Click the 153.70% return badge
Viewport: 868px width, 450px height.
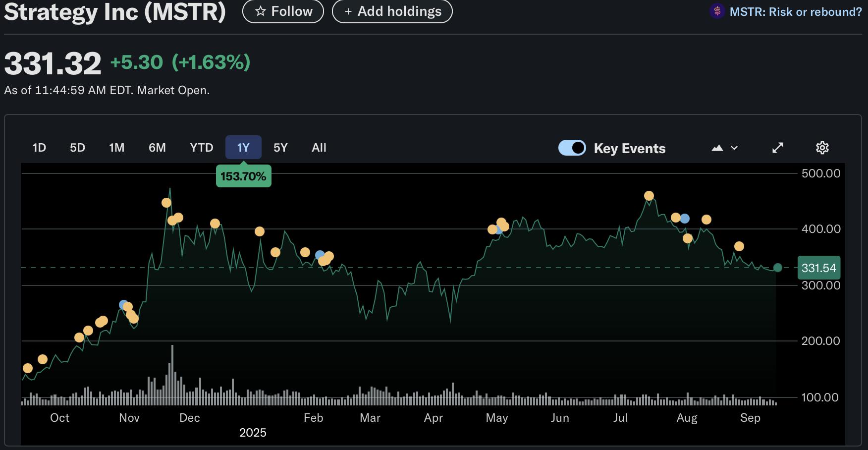[x=243, y=176]
